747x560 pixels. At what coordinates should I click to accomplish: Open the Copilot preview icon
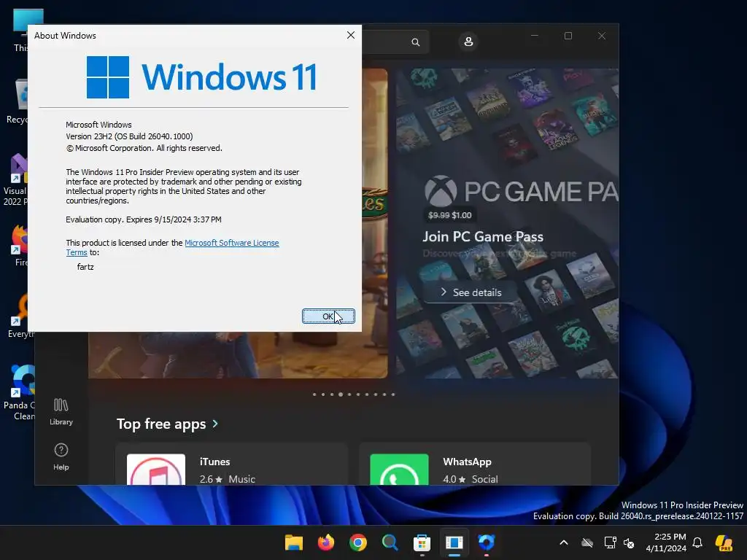coord(724,542)
